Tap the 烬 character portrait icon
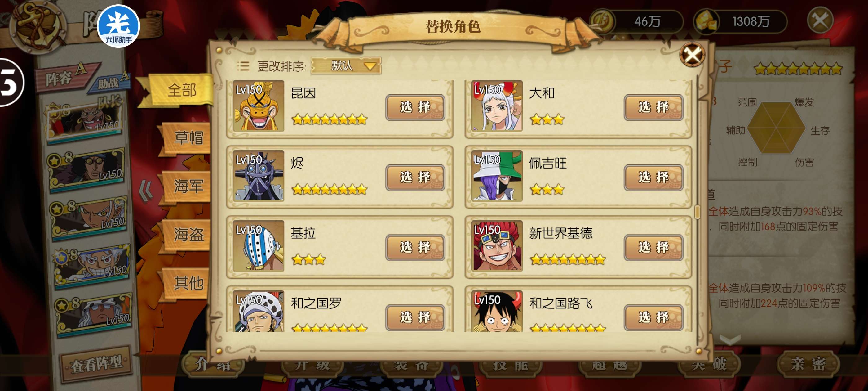This screenshot has width=868, height=391. pos(259,176)
